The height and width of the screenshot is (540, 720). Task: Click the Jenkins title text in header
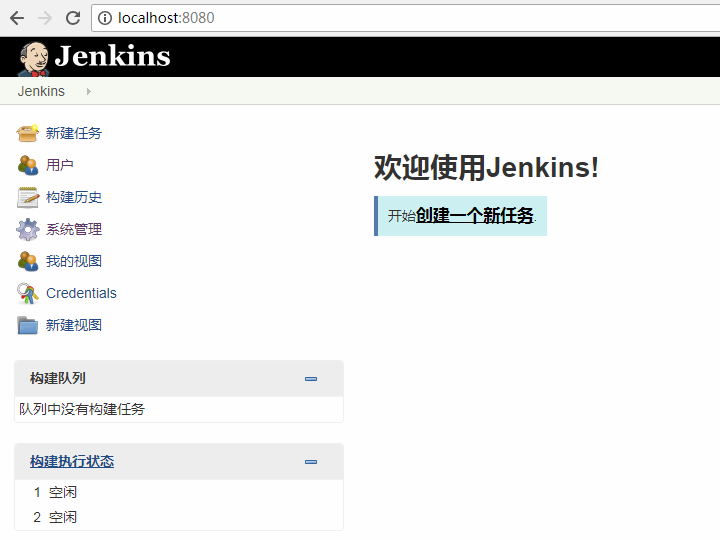pyautogui.click(x=112, y=56)
